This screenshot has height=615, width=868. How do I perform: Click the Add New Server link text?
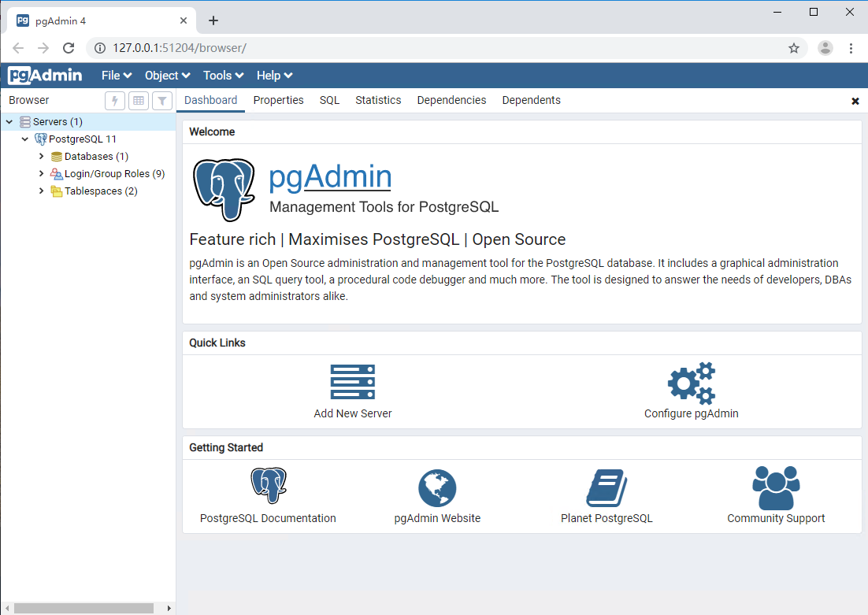click(353, 413)
